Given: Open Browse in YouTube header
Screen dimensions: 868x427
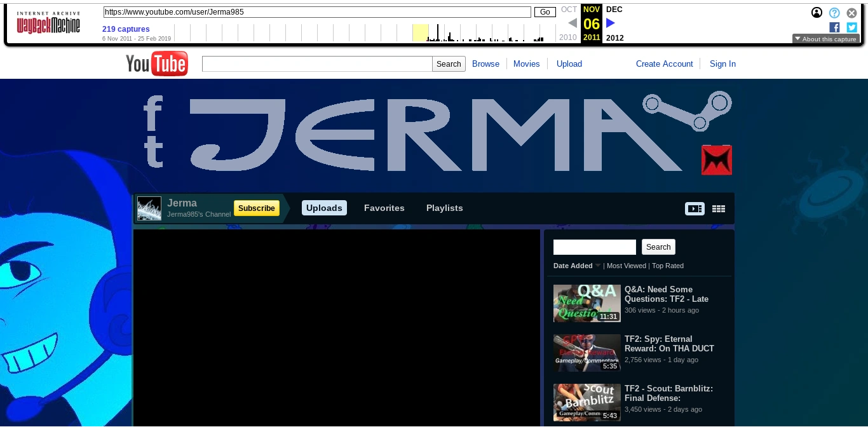Looking at the screenshot, I should 485,64.
